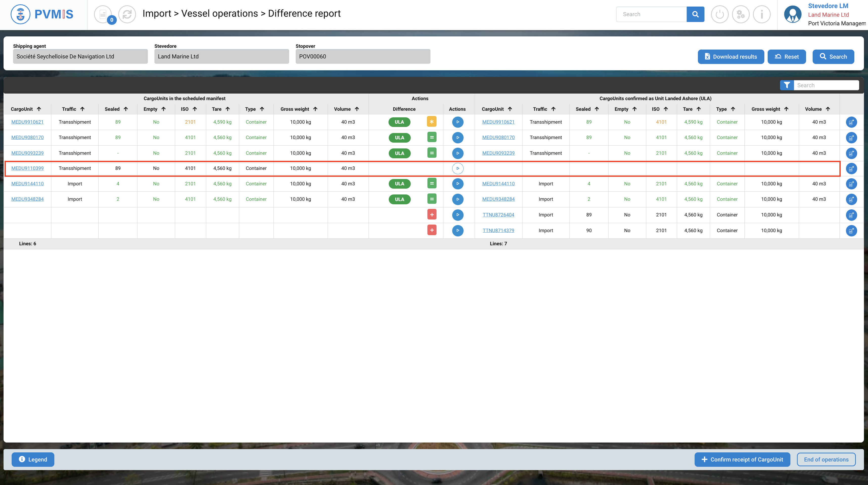868x485 pixels.
Task: Click the info icon in header
Action: (762, 14)
